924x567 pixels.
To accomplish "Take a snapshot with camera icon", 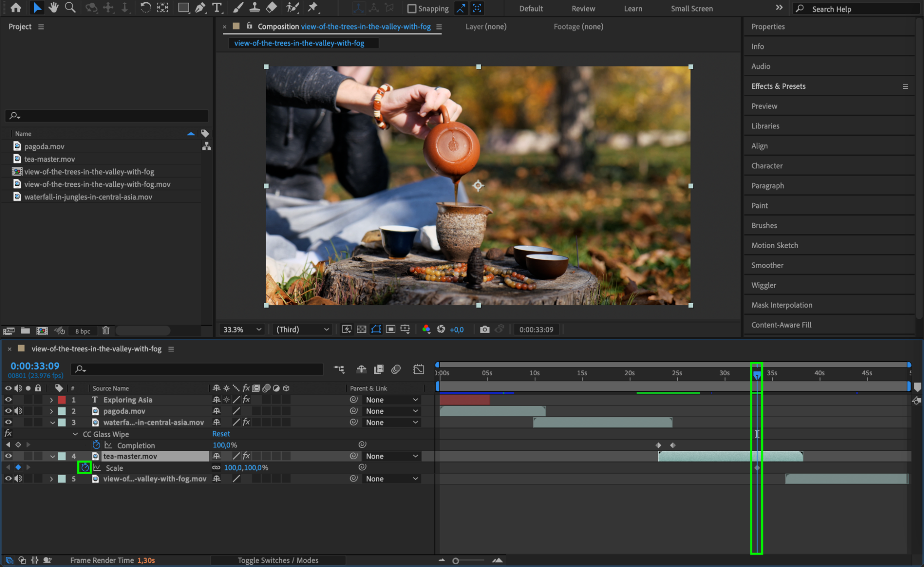I will (x=484, y=329).
